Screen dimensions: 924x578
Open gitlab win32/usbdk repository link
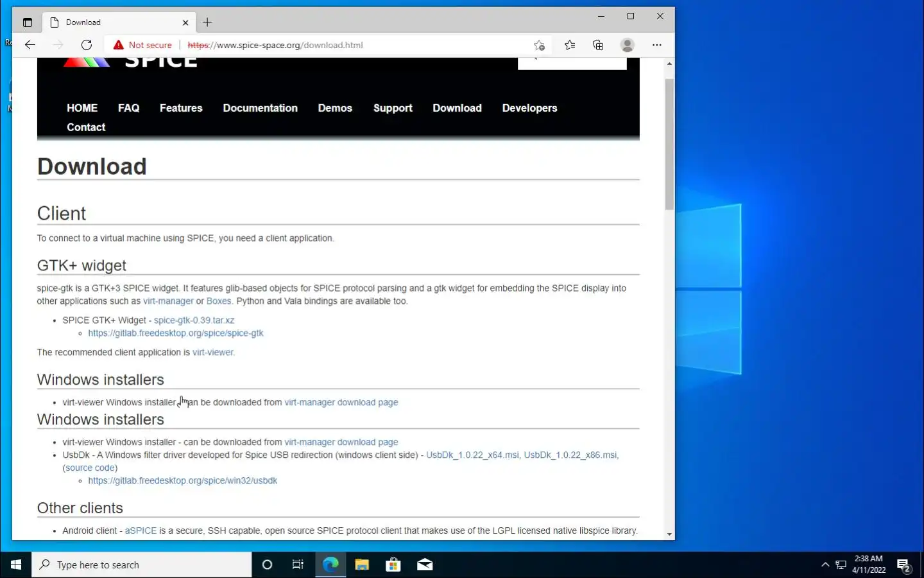tap(183, 481)
